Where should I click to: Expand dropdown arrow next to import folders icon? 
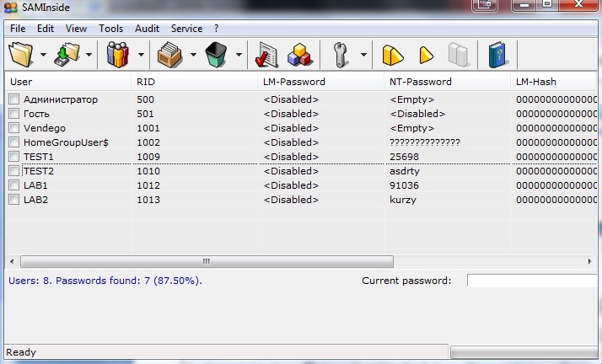[89, 55]
